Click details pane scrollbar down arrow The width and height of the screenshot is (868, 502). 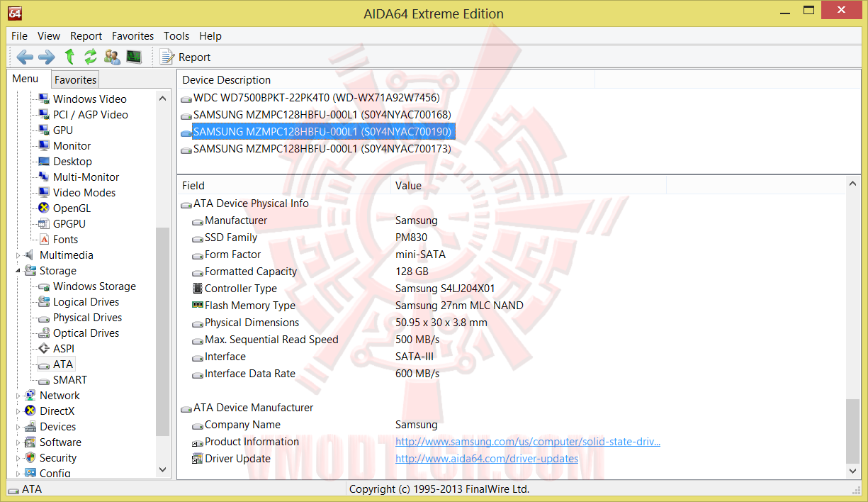click(x=853, y=471)
